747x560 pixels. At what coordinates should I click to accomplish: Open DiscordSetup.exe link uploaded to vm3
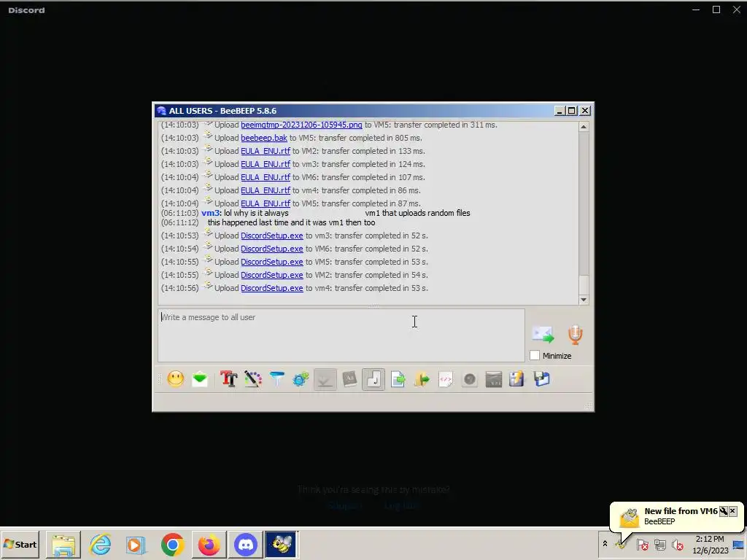(271, 236)
